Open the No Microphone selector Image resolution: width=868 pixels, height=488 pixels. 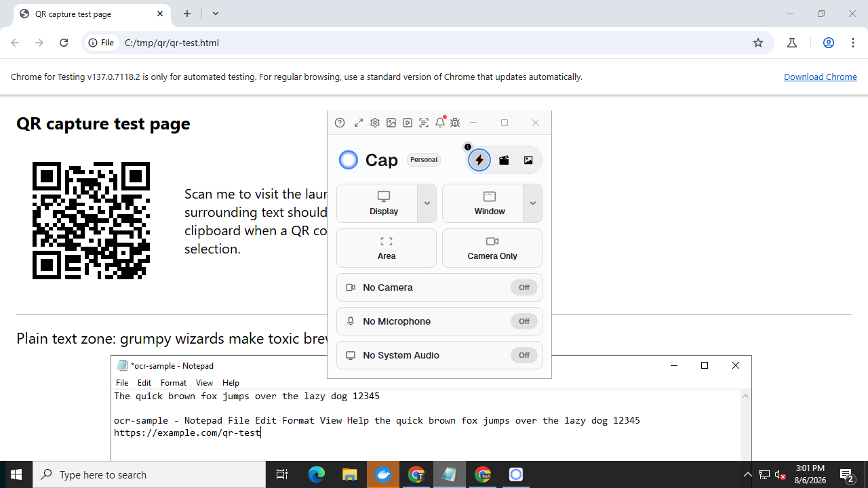(x=439, y=321)
